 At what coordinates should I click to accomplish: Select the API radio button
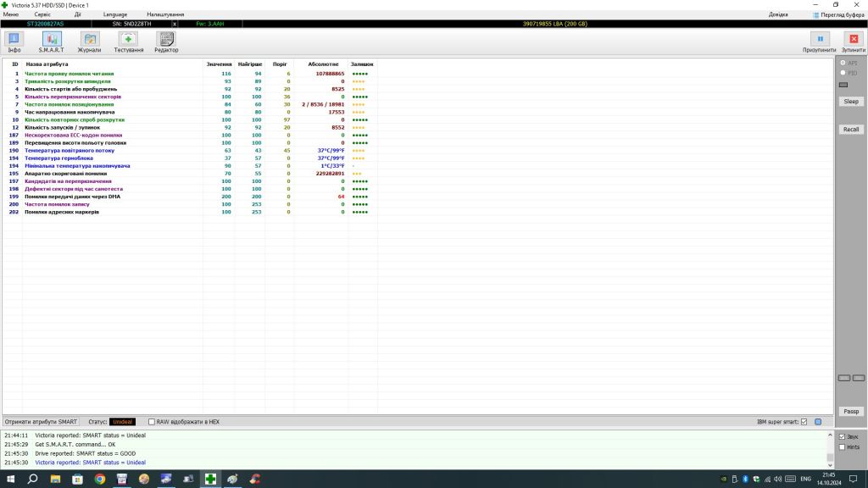tap(843, 63)
